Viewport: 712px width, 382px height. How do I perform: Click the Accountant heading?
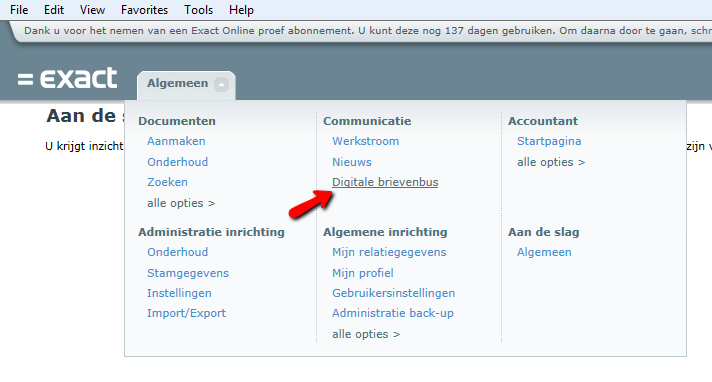543,121
